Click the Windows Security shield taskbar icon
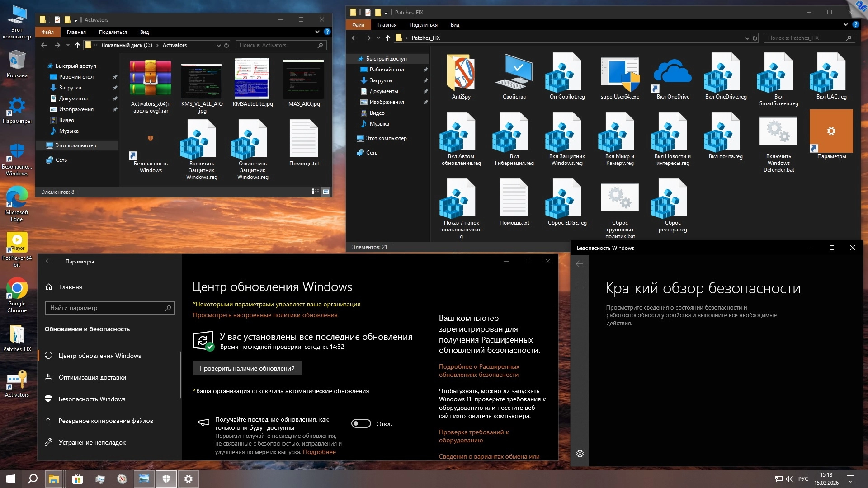This screenshot has height=488, width=868. pyautogui.click(x=166, y=479)
